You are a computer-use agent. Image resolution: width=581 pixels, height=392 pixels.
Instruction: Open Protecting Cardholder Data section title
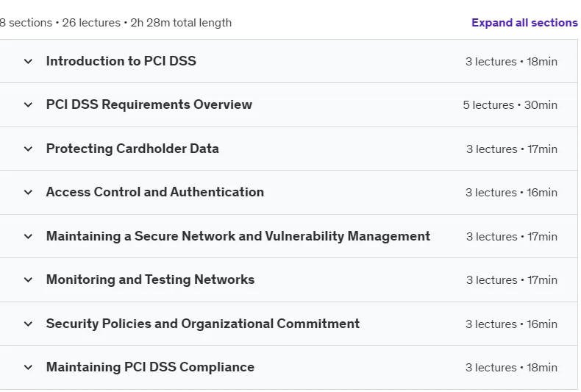[132, 149]
